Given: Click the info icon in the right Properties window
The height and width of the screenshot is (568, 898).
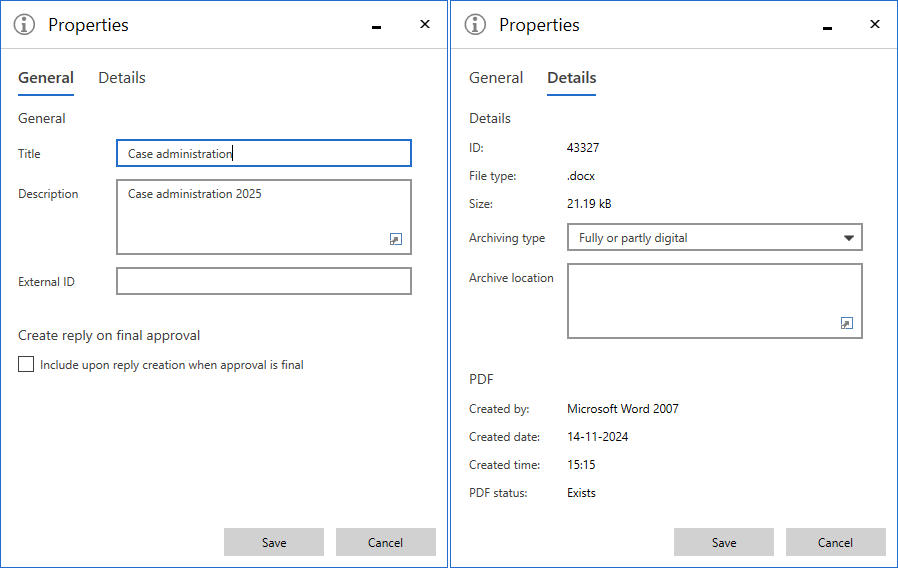Looking at the screenshot, I should [x=476, y=25].
